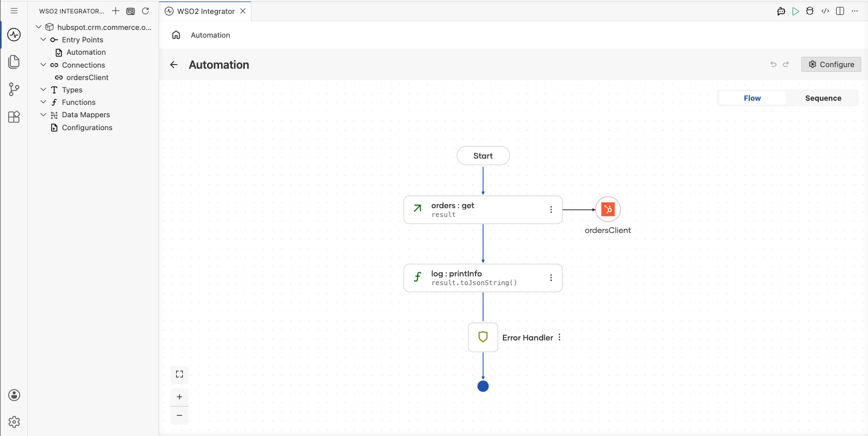Toggle the Functions tree node chevron
The height and width of the screenshot is (436, 868).
[x=43, y=102]
